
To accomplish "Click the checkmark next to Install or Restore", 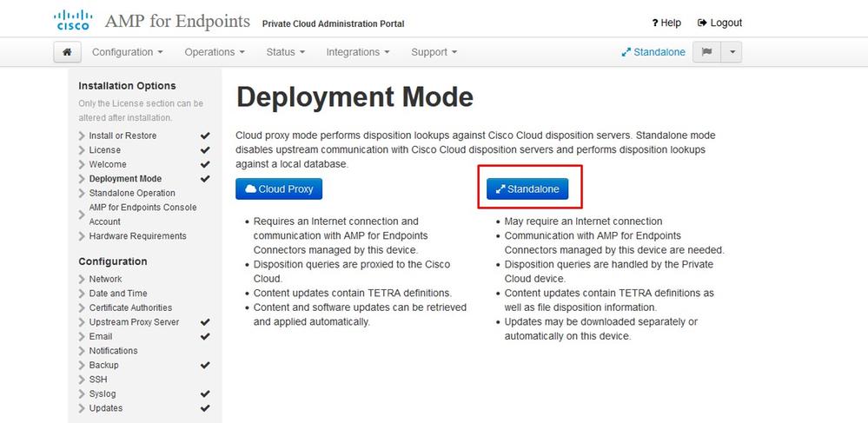I will tap(205, 135).
